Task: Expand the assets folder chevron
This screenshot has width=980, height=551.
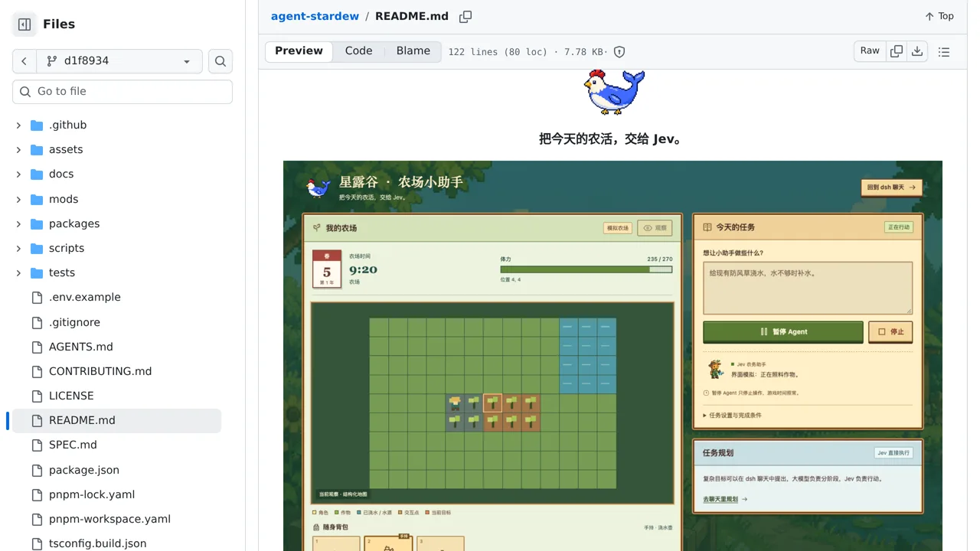Action: tap(18, 149)
